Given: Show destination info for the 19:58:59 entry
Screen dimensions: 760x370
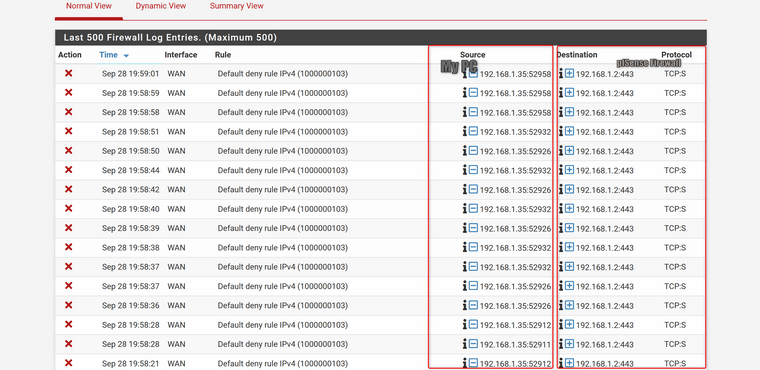Looking at the screenshot, I should point(561,93).
